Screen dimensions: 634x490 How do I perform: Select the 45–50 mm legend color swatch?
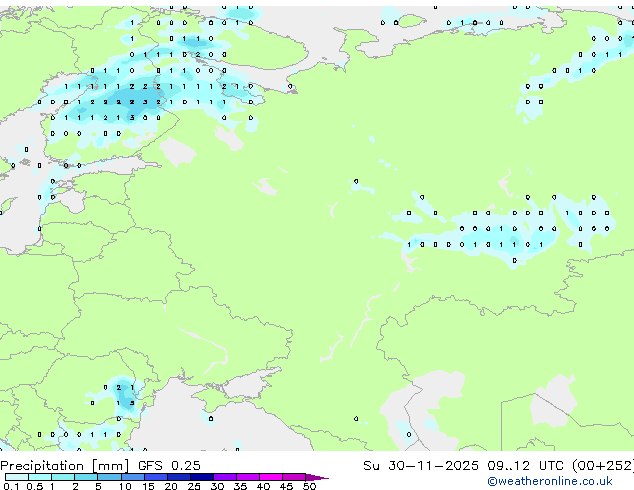(x=294, y=477)
